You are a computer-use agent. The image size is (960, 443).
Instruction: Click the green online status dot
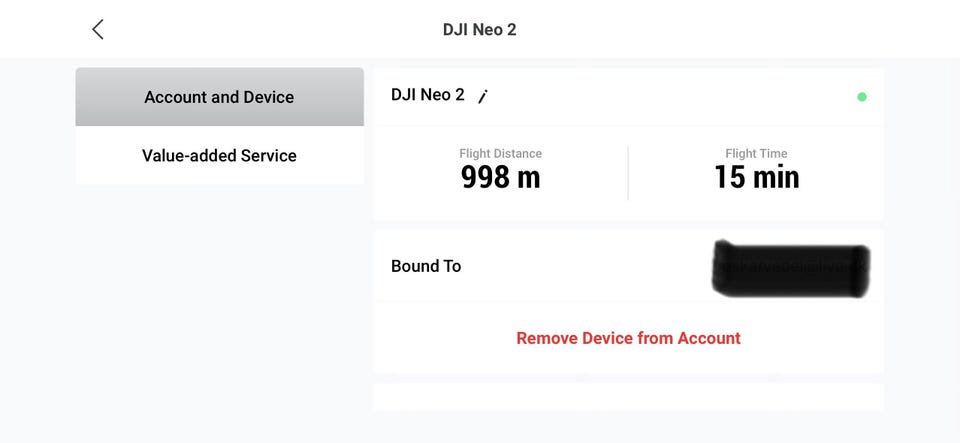862,97
